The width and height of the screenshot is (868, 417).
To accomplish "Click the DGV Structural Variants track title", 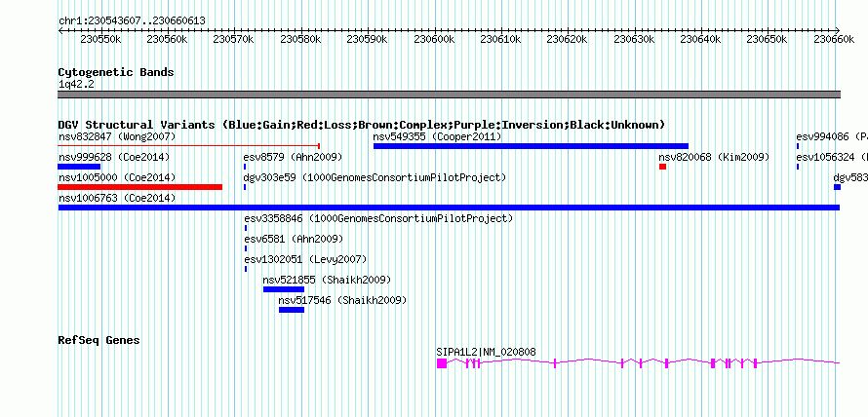I will [x=362, y=125].
